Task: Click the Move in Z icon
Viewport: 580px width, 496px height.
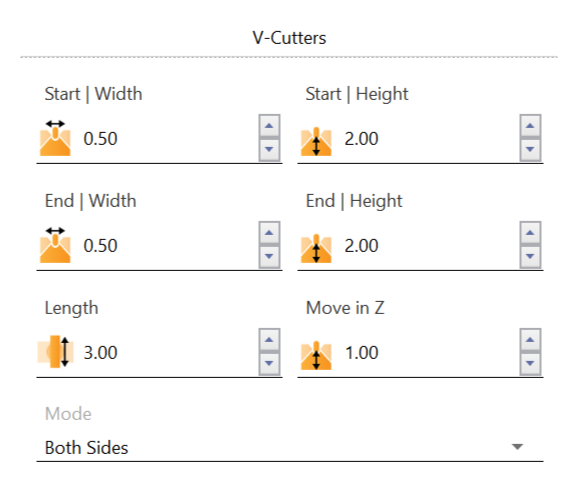Action: pos(316,355)
